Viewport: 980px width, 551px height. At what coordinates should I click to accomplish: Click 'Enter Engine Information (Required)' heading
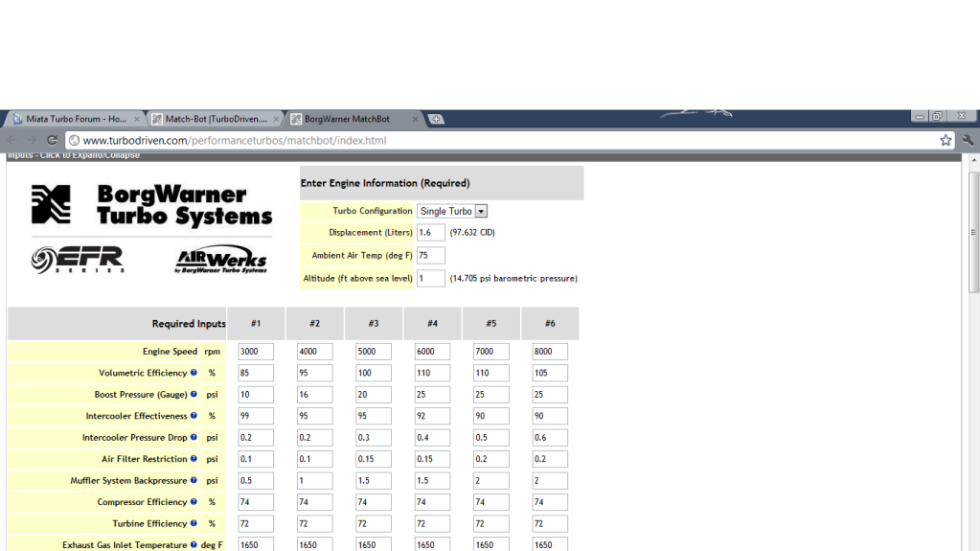point(385,183)
